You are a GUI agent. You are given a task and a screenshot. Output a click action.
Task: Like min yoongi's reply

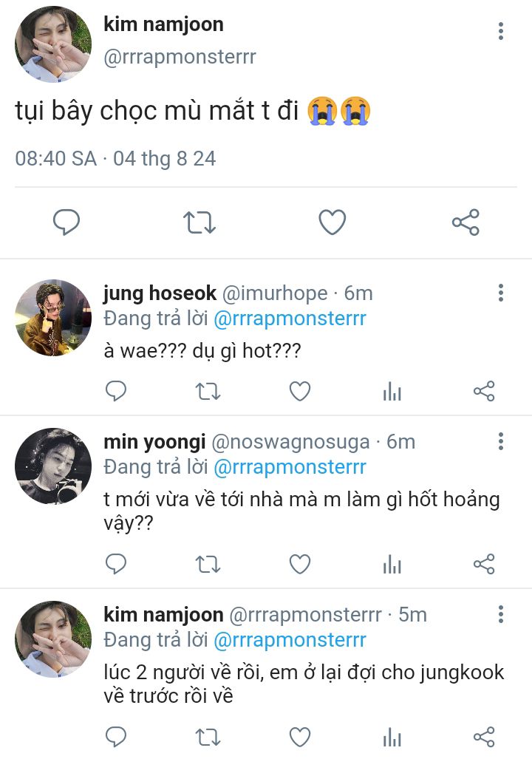[299, 565]
